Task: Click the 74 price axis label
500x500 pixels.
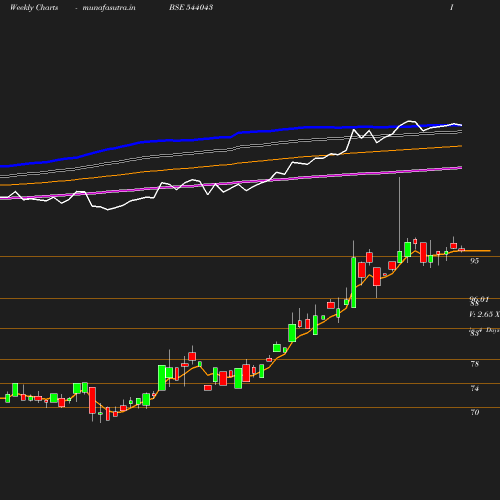Action: click(x=475, y=388)
